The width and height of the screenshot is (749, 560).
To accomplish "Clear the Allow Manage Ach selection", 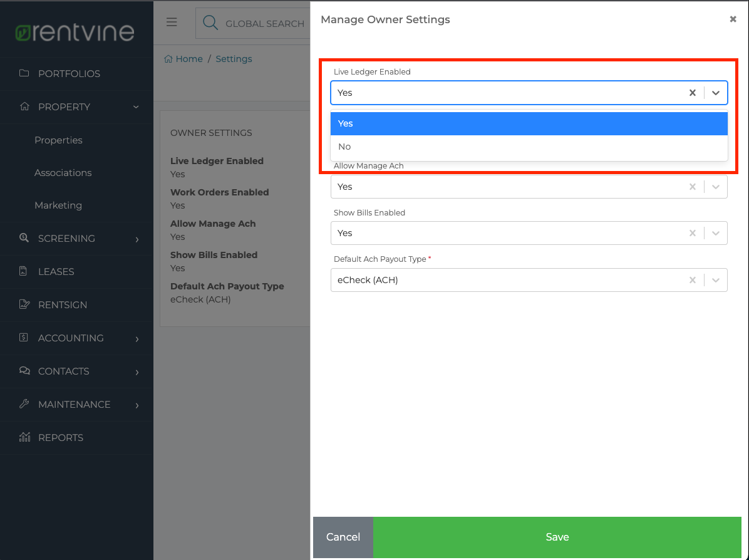I will [x=692, y=187].
